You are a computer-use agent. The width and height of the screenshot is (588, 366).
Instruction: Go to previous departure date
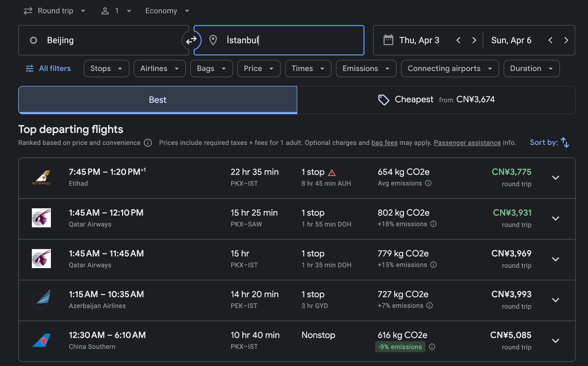tap(458, 40)
